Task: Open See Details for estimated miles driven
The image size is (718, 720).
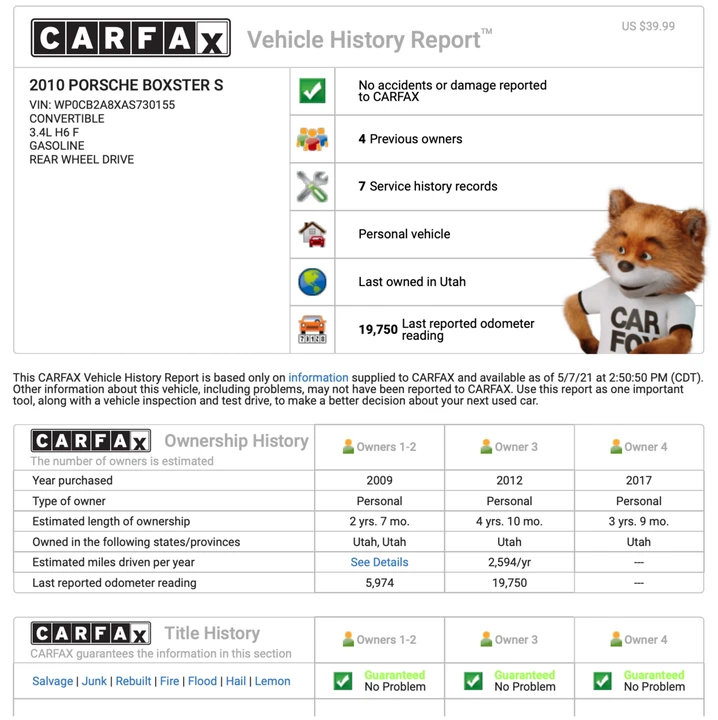Action: coord(379,562)
